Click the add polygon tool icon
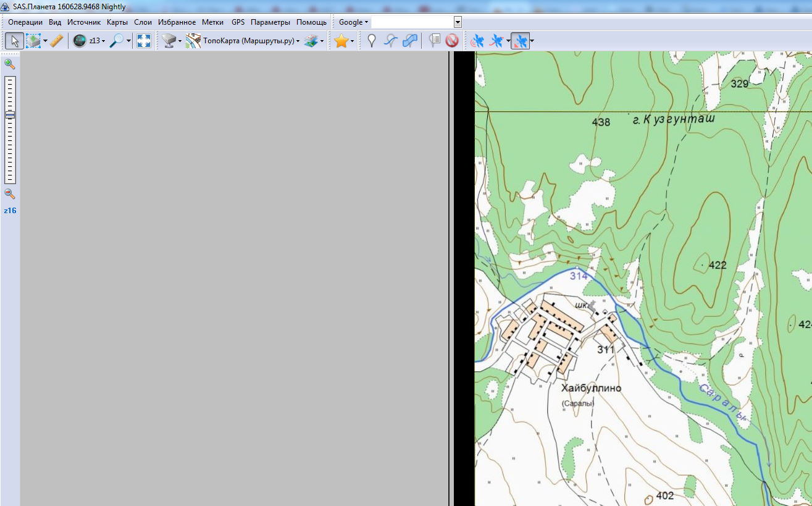Image resolution: width=812 pixels, height=506 pixels. point(409,41)
